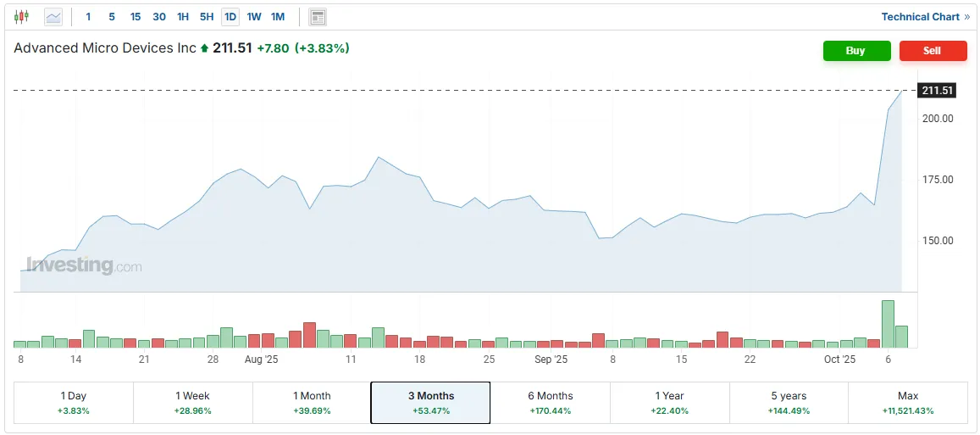Select the 30 minute interval
The image size is (980, 435).
click(159, 17)
